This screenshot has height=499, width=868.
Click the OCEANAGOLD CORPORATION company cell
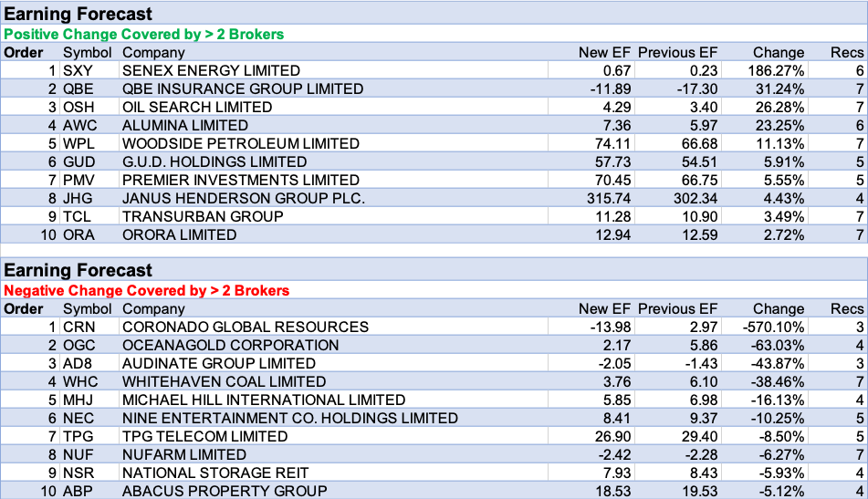tap(230, 345)
